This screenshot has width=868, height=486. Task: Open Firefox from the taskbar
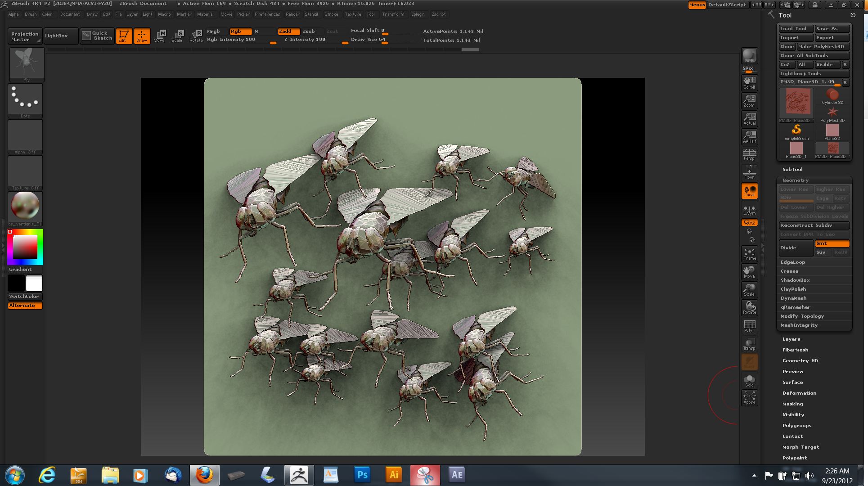[205, 475]
